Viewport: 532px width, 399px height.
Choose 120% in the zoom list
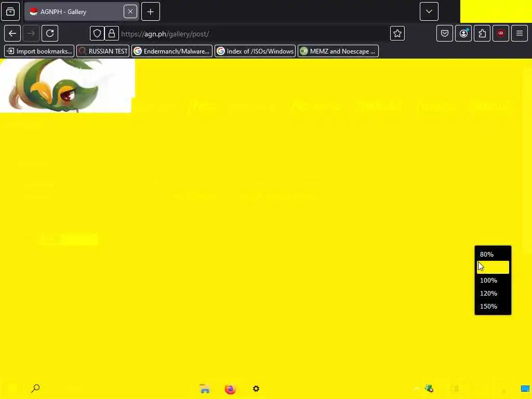[493, 293]
